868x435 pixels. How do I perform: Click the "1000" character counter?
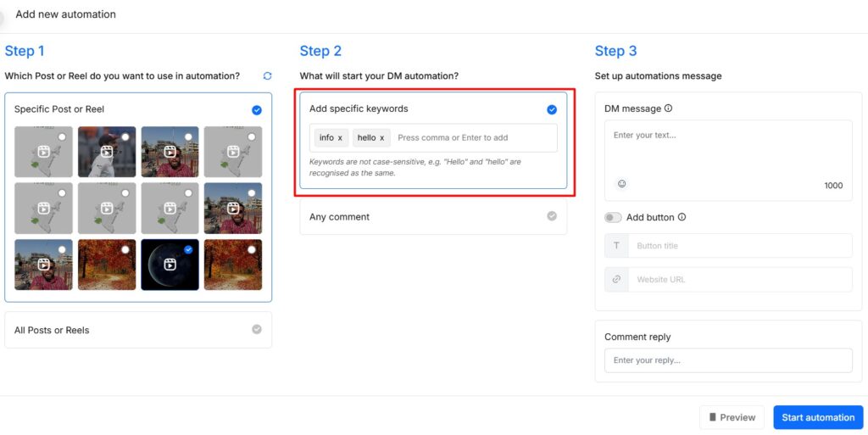tap(833, 186)
